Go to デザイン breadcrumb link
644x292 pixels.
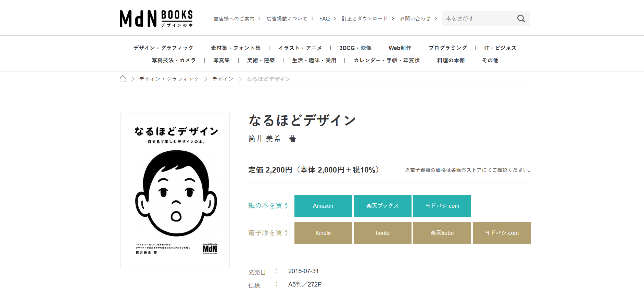point(223,79)
